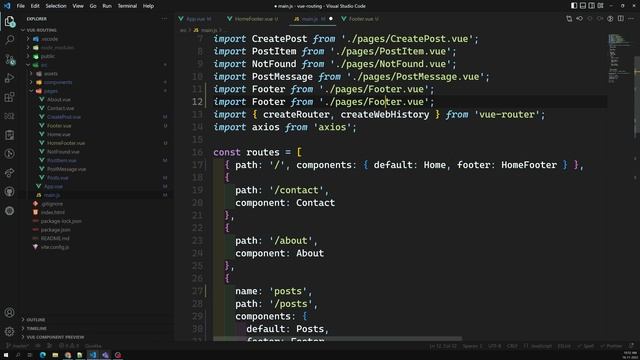The width and height of the screenshot is (640, 360).
Task: Switch to the Footer.vue editor tab
Action: pos(361,19)
